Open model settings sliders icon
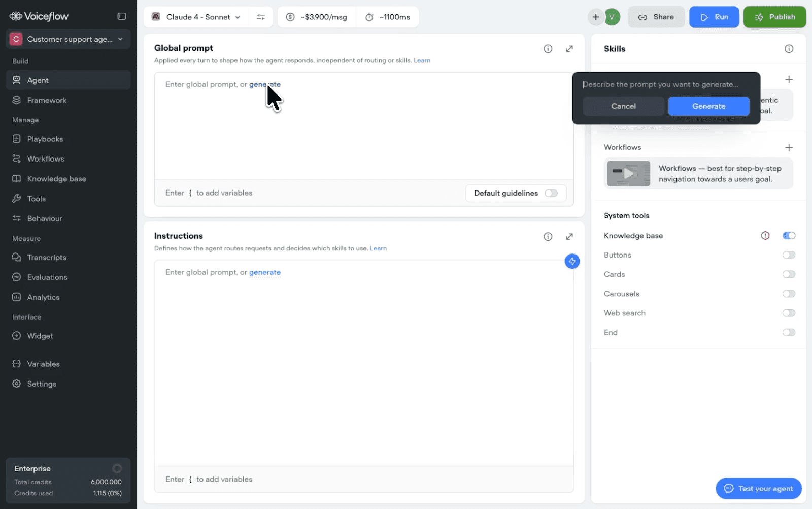 [261, 17]
